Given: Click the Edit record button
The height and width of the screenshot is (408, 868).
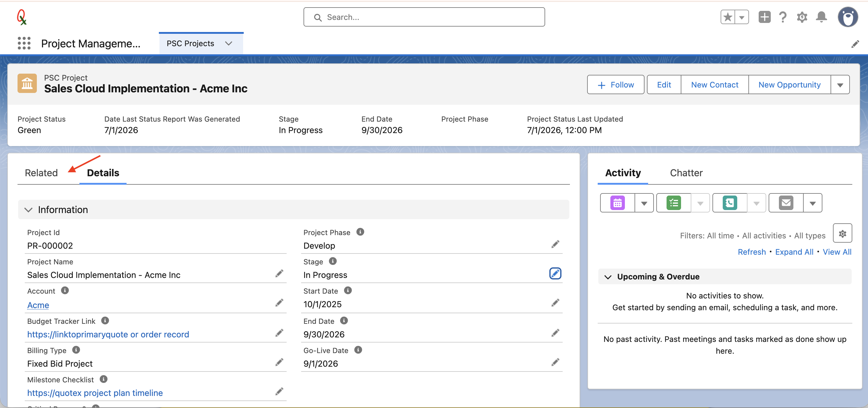Looking at the screenshot, I should click(x=664, y=85).
